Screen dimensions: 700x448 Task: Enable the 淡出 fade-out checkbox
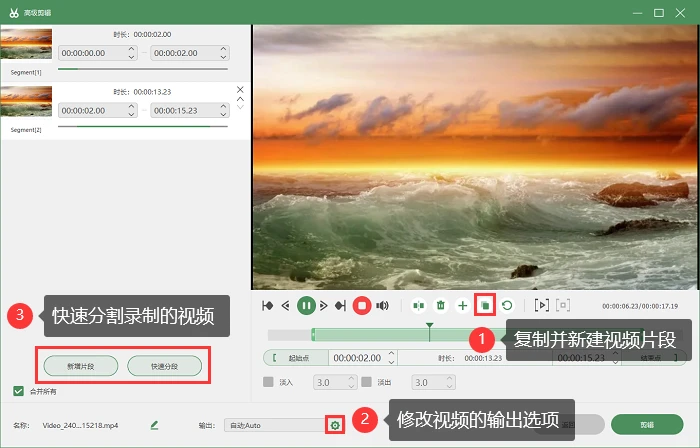[x=367, y=382]
